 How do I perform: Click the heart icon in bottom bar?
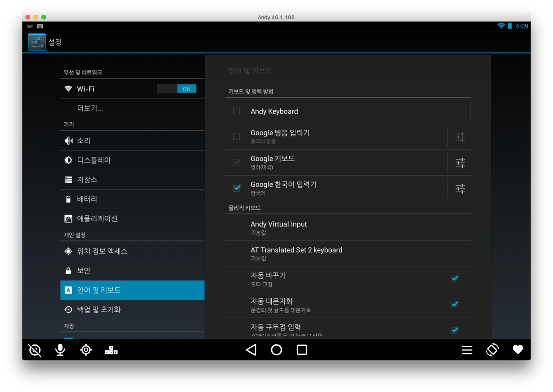pyautogui.click(x=518, y=350)
